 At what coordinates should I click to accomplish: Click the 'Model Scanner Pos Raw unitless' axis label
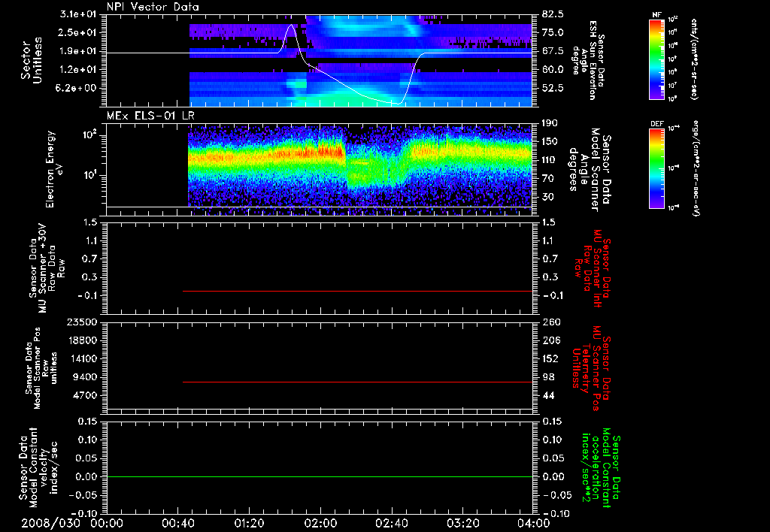(x=41, y=368)
